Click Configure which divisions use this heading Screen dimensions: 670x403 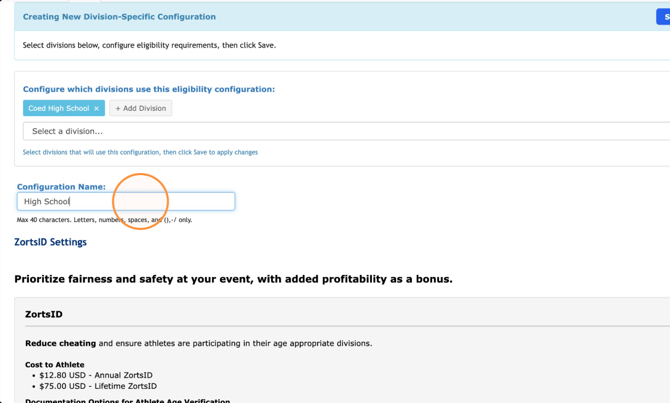click(149, 89)
